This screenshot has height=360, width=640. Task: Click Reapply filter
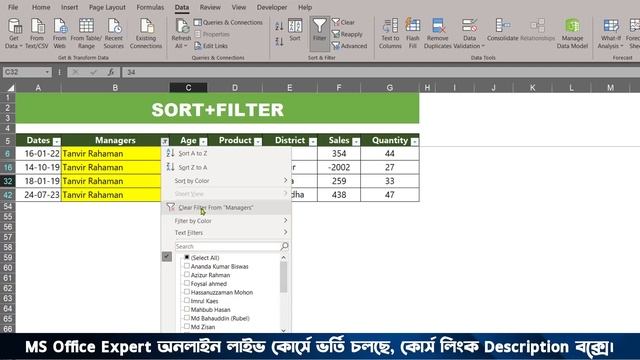tap(347, 34)
